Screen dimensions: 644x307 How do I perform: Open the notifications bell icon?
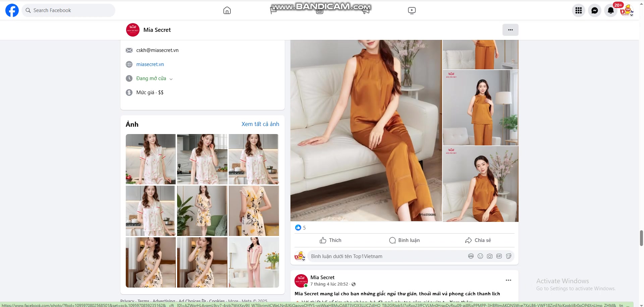pos(611,10)
